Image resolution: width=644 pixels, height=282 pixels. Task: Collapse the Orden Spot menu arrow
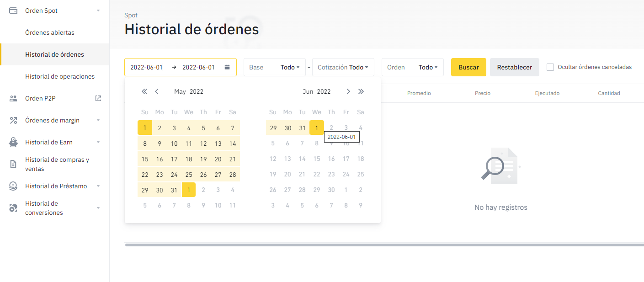(x=98, y=11)
